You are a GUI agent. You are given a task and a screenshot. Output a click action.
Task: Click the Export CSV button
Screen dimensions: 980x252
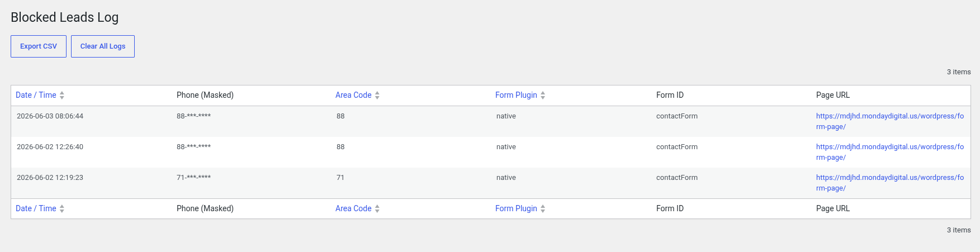[39, 46]
